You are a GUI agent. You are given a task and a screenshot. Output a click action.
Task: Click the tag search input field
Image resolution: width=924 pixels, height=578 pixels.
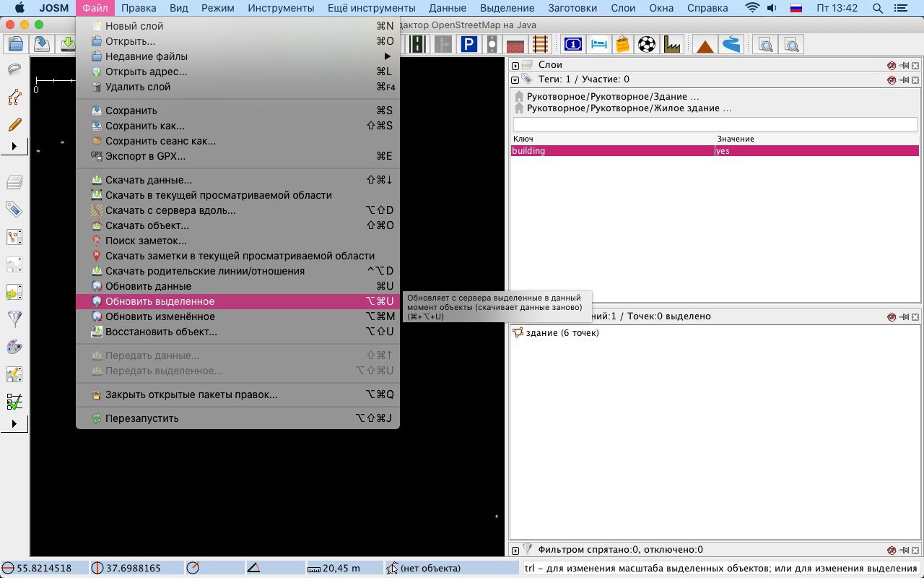pyautogui.click(x=715, y=124)
